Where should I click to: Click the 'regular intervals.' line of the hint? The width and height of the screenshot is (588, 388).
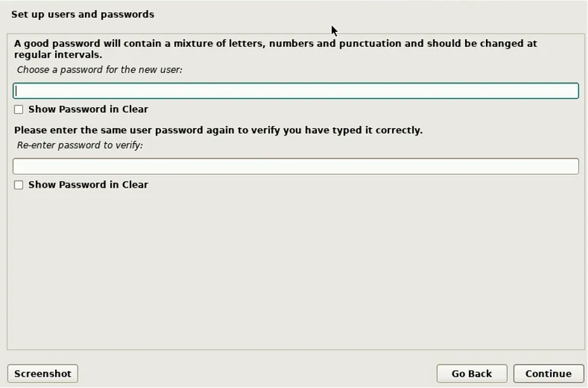[x=58, y=55]
